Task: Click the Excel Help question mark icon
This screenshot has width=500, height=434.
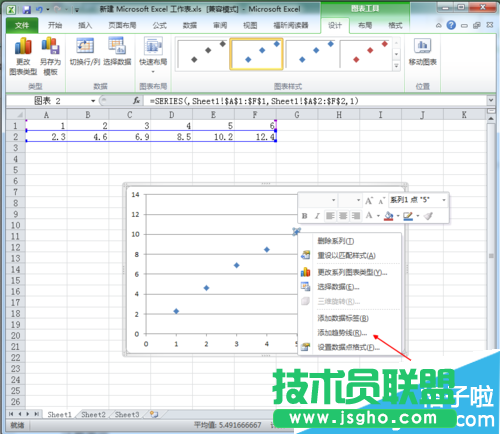Action: pyautogui.click(x=451, y=25)
